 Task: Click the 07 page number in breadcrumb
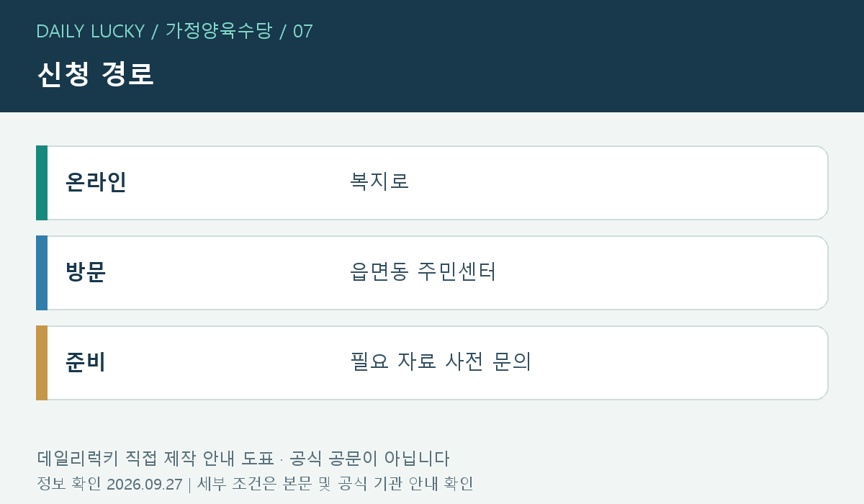click(x=303, y=31)
